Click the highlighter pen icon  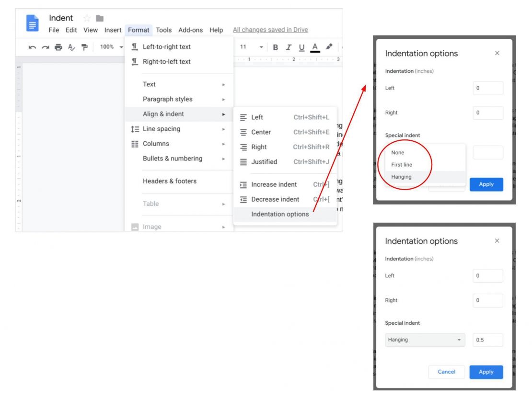pyautogui.click(x=329, y=47)
